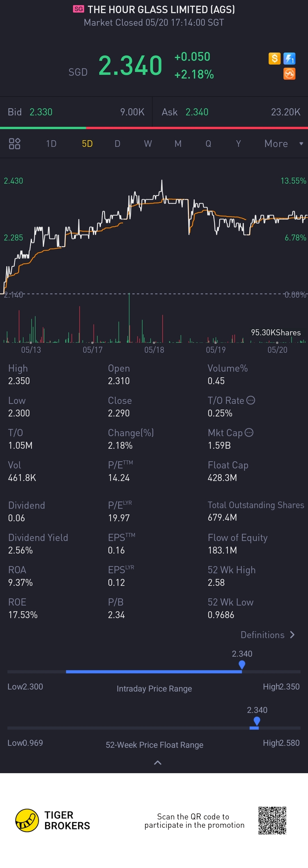Click the 52-Week Price Float Range marker
The image size is (308, 868).
257,721
